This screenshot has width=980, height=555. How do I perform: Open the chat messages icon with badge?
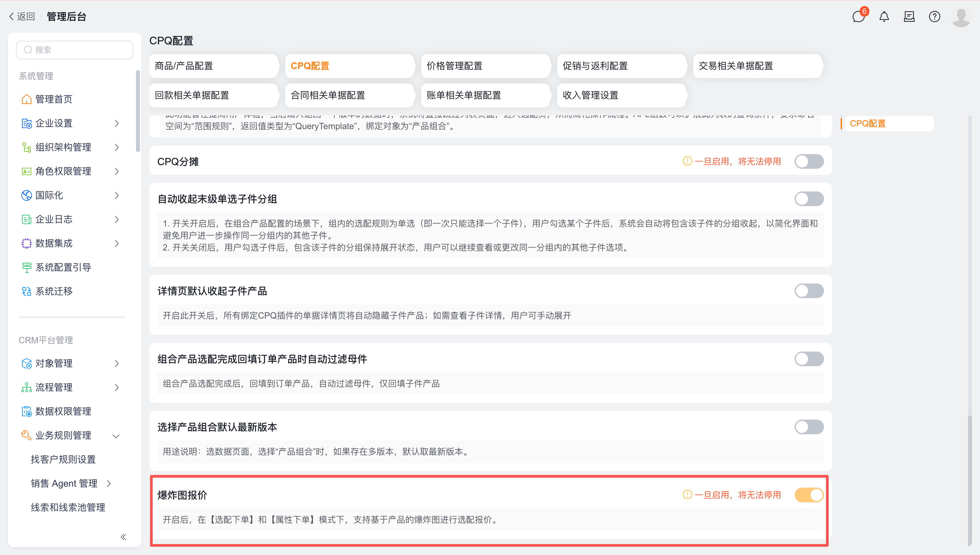858,17
